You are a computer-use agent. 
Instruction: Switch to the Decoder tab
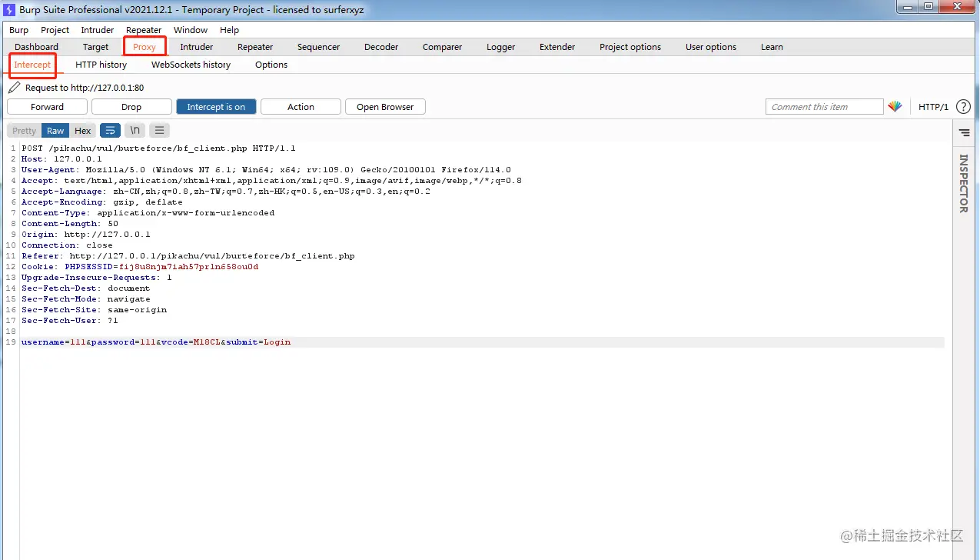pyautogui.click(x=381, y=47)
